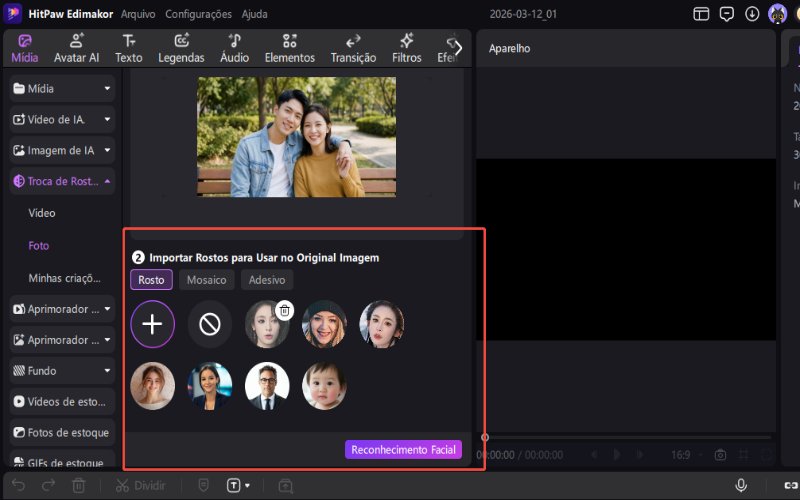The width and height of the screenshot is (800, 500).
Task: Open the Arquivo menu
Action: 138,14
